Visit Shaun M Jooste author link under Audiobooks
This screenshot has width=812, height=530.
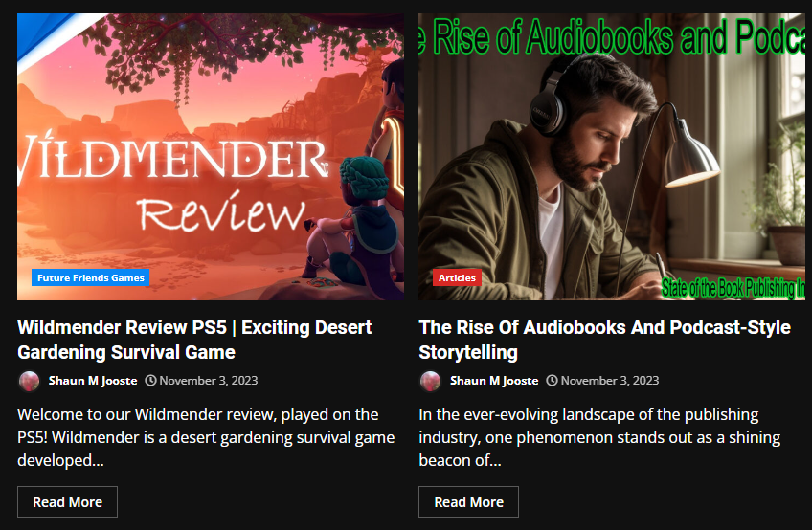[494, 381]
